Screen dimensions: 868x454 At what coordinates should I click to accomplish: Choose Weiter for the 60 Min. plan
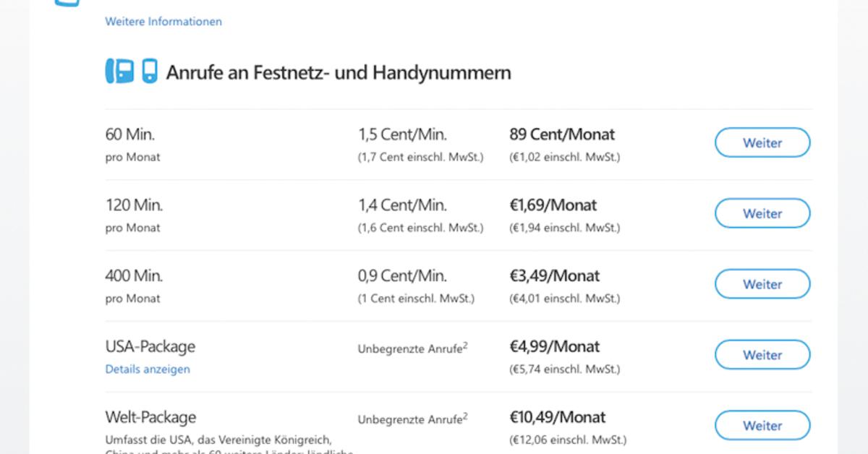coord(762,142)
